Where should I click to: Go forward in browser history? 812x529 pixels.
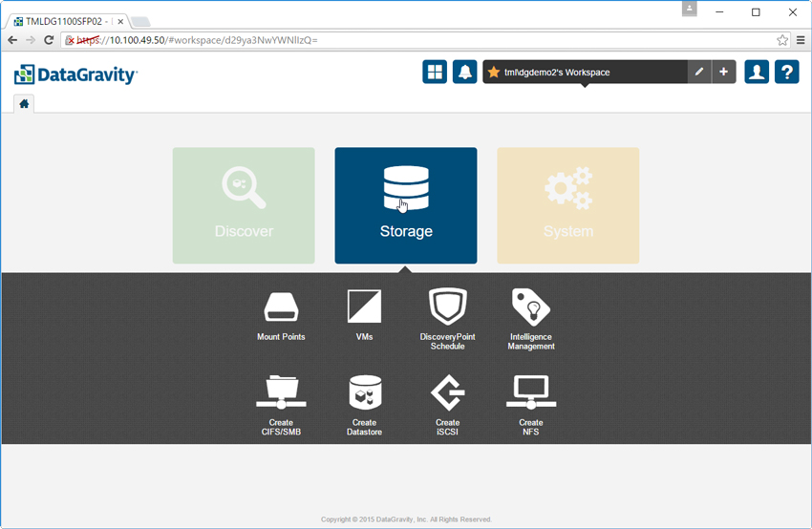click(31, 40)
